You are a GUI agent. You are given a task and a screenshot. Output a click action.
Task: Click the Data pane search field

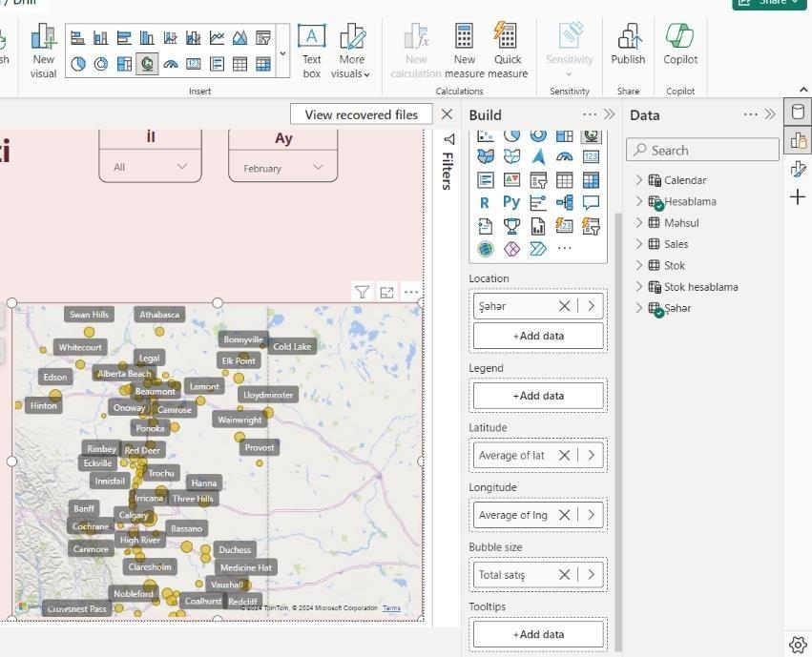point(702,151)
